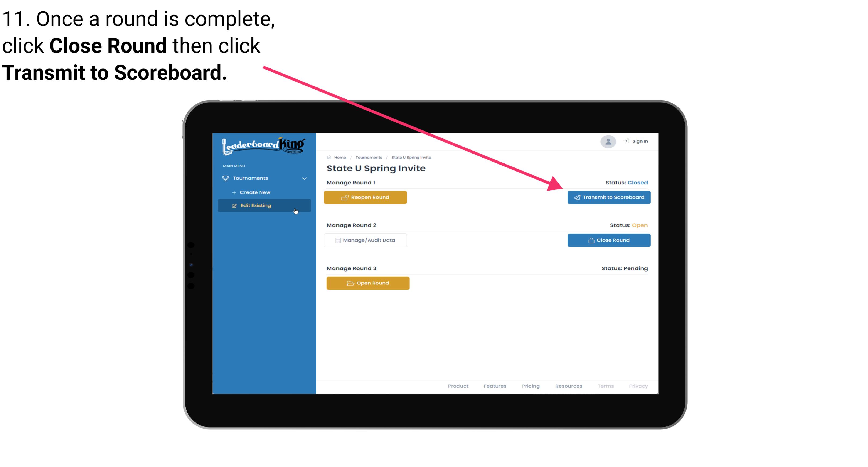
Task: Click the Reopen Round icon
Action: coord(345,197)
